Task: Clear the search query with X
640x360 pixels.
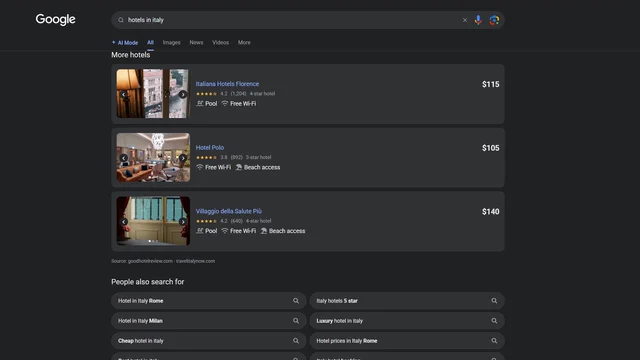Action: point(464,20)
